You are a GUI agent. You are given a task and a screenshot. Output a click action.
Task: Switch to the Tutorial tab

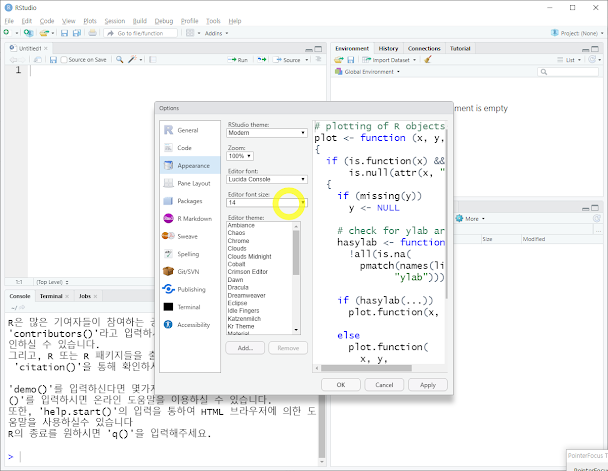460,48
